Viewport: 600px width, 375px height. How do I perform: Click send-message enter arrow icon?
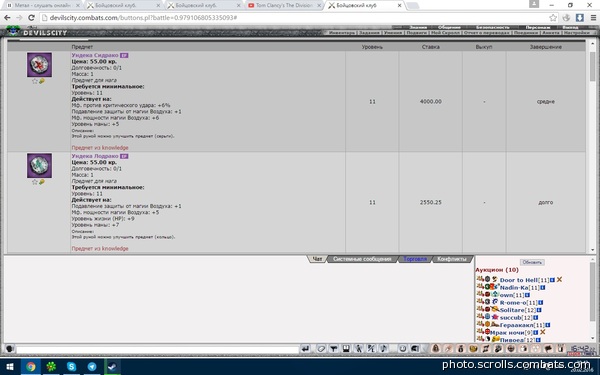click(x=305, y=349)
